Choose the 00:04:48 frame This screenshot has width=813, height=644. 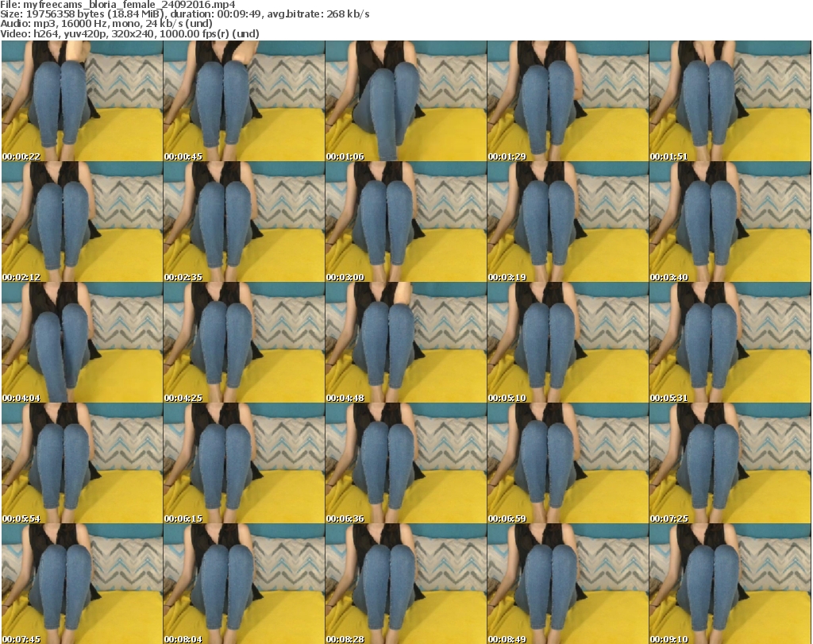[x=405, y=342]
